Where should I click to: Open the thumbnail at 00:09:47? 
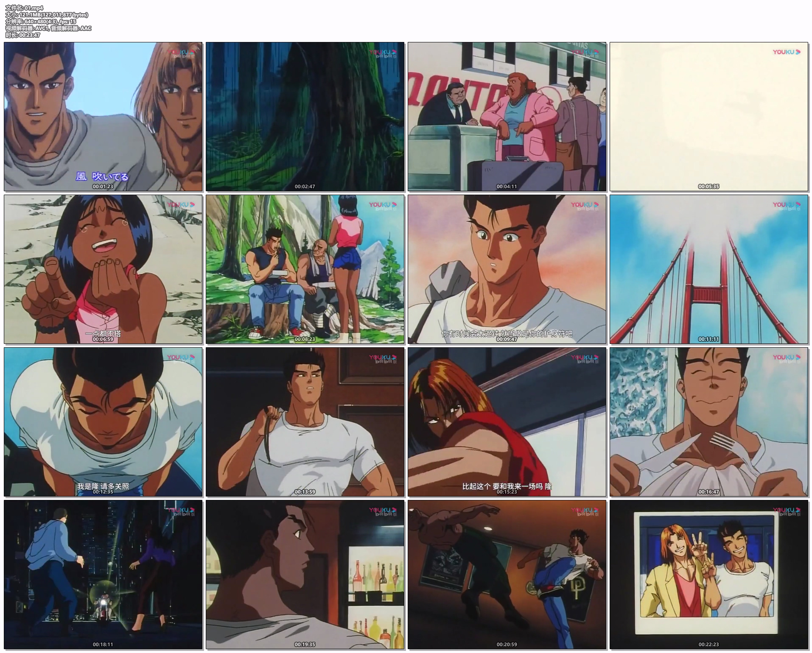point(507,269)
